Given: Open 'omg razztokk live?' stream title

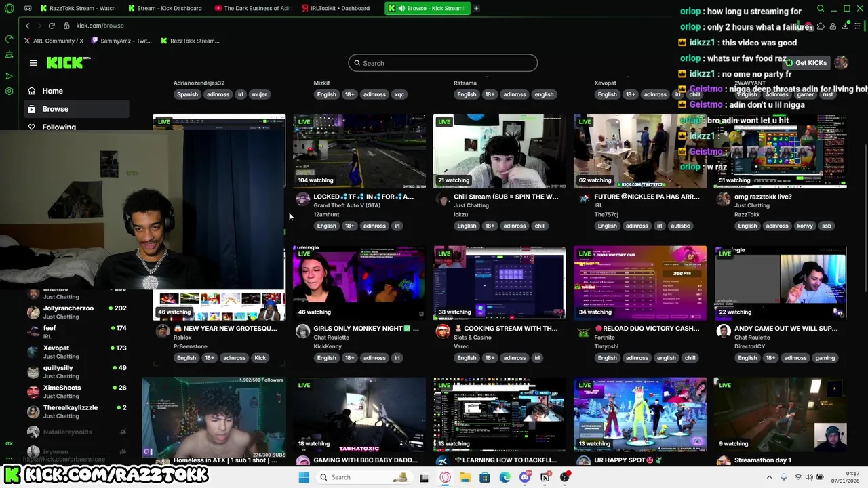Looking at the screenshot, I should (763, 197).
